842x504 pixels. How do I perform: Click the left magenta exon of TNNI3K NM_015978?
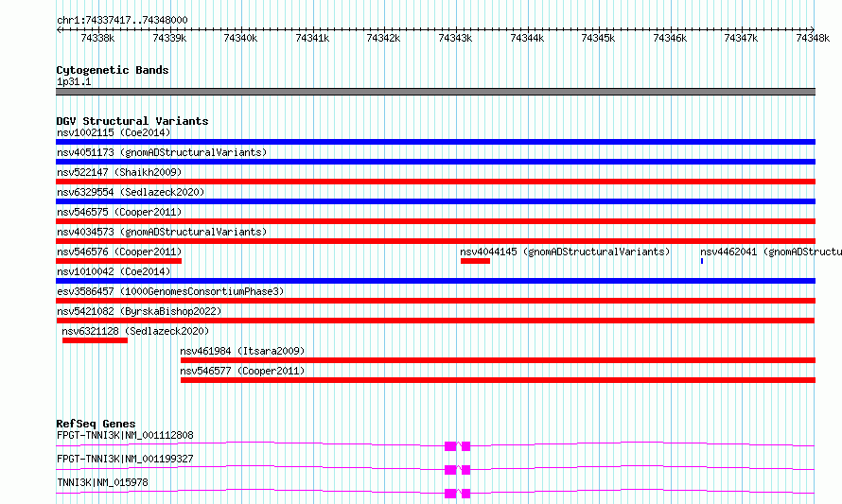(x=450, y=494)
